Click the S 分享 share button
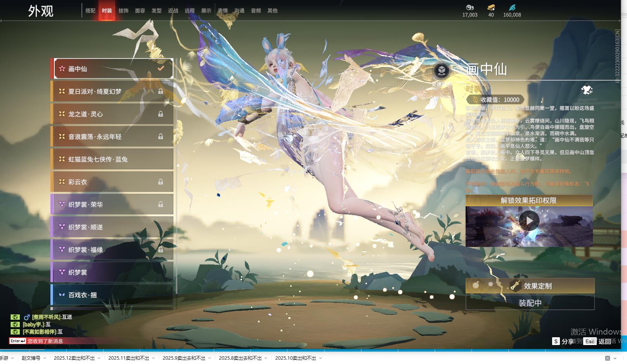Viewport: 627px width, 364px height. pos(563,341)
